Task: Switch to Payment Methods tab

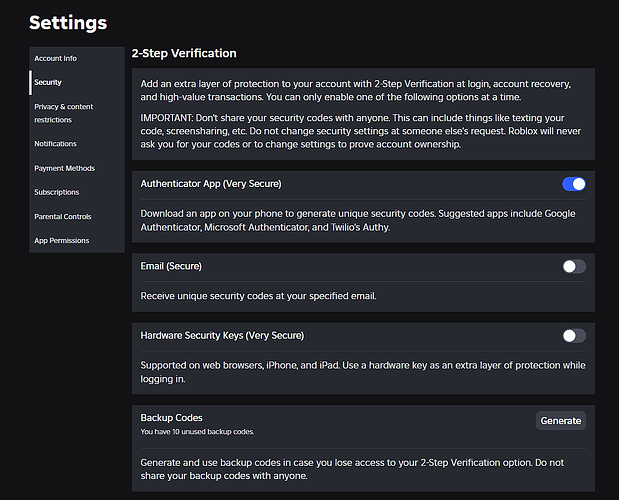Action: coord(64,168)
